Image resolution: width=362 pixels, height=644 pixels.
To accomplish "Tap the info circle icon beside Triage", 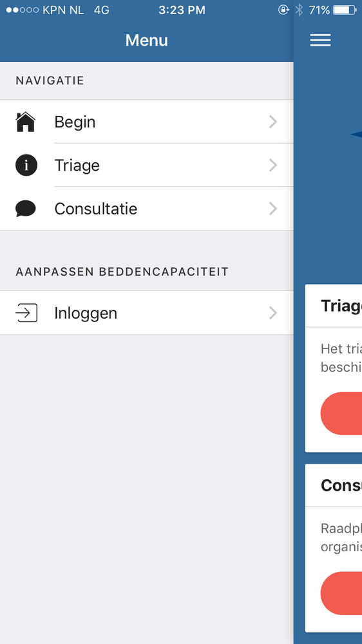I will [26, 166].
